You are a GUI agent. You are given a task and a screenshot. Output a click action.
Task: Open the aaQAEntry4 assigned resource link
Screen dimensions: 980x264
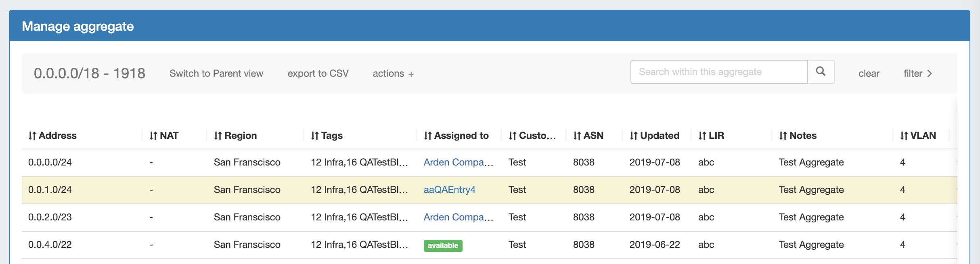(x=449, y=190)
